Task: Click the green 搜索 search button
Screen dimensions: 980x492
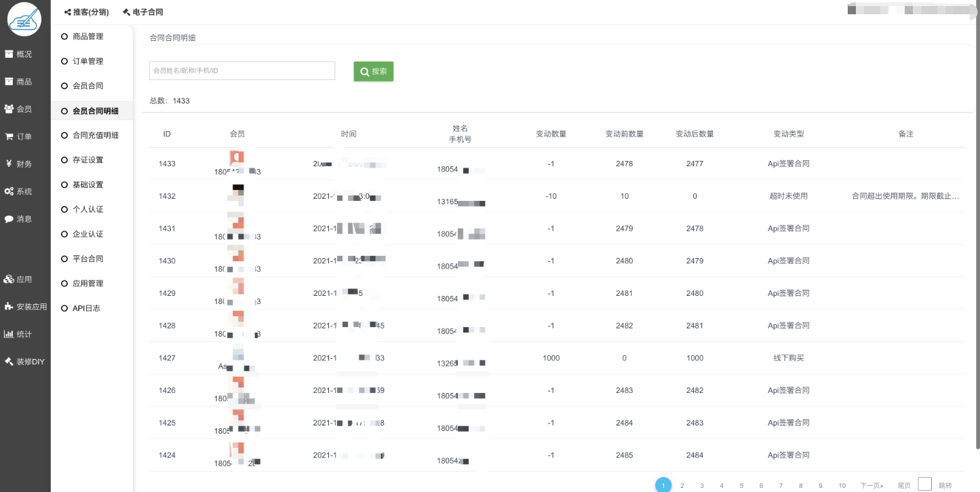Action: tap(373, 71)
